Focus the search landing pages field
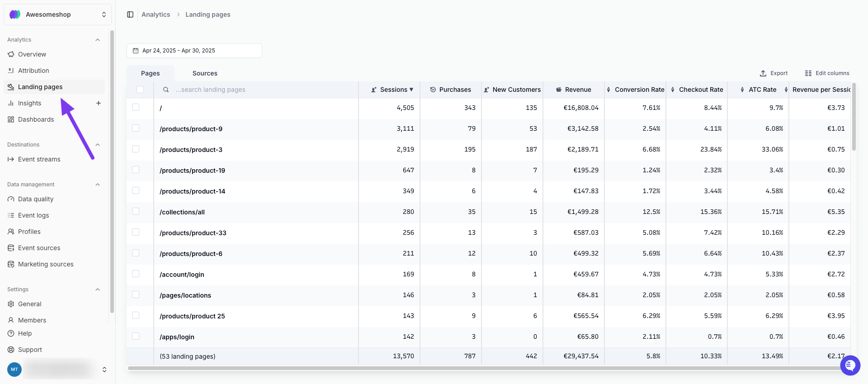This screenshot has height=384, width=868. pos(256,90)
